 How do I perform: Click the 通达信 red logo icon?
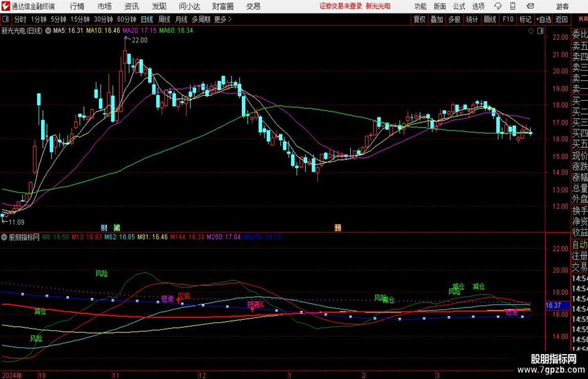[5, 6]
